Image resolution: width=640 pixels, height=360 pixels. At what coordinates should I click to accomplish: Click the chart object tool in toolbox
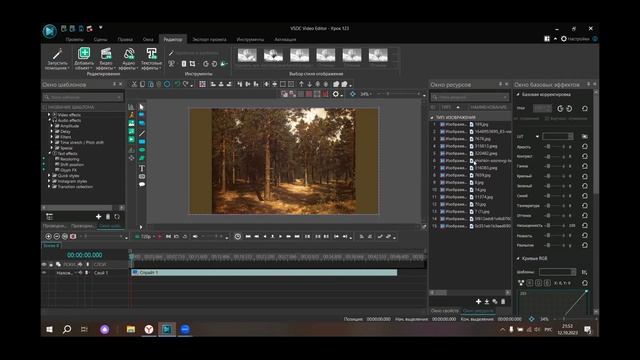point(131,107)
